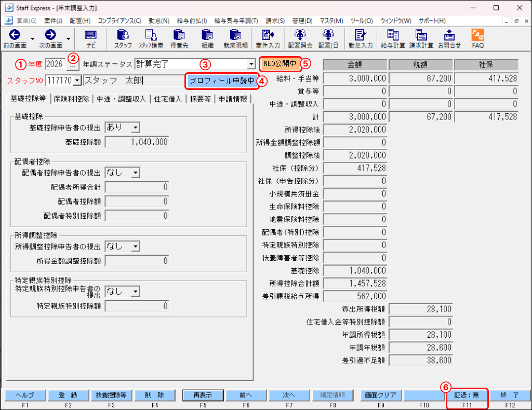Image resolution: width=532 pixels, height=410 pixels.
Task: Click the 登録 F2 button
Action: pyautogui.click(x=68, y=395)
